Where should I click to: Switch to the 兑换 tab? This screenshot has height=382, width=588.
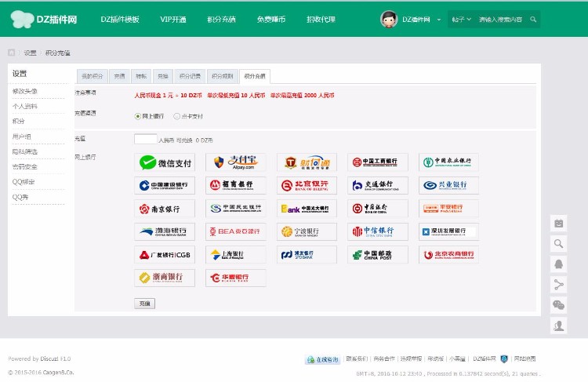(x=163, y=76)
